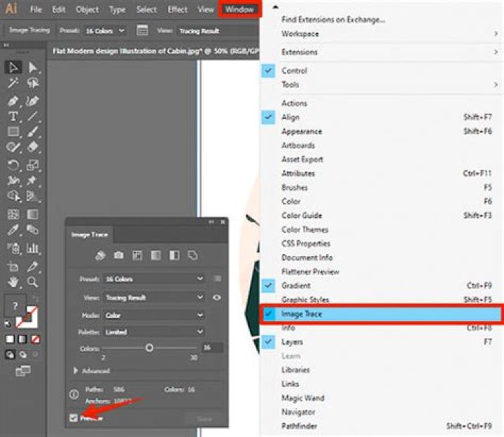Expand the Workspace submenu
The image size is (504, 437).
[x=381, y=34]
